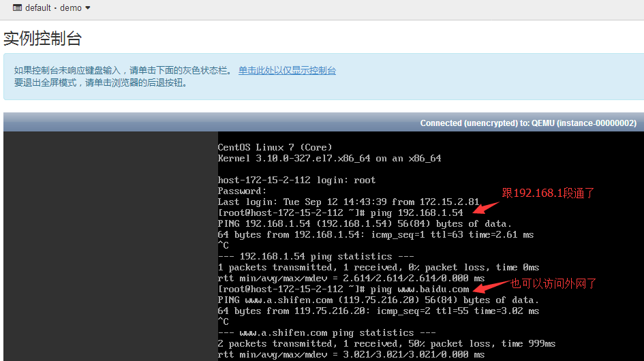
Task: Open the 单击此处以仅显示控制台 link
Action: [287, 71]
